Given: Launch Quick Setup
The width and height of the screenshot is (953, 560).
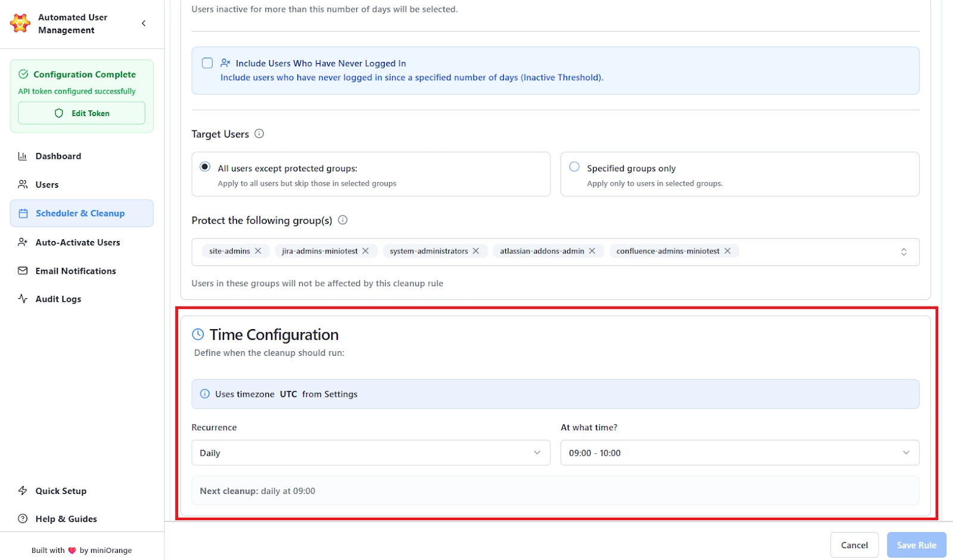Looking at the screenshot, I should click(x=60, y=490).
